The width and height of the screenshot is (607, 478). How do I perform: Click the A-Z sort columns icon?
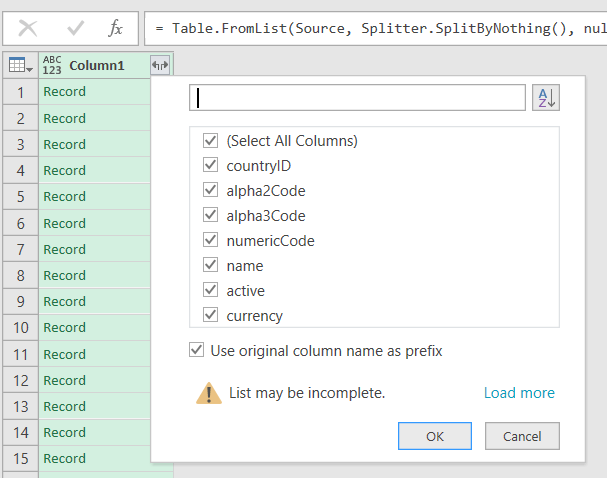click(546, 97)
